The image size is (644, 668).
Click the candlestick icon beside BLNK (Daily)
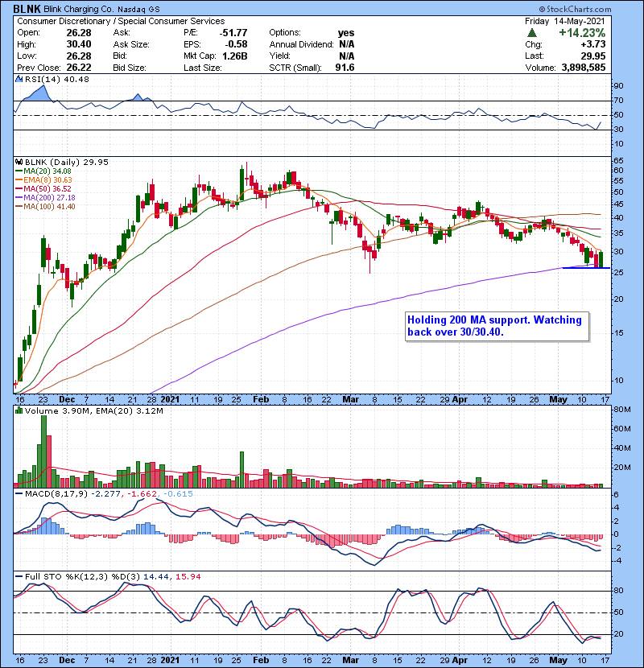[x=19, y=162]
